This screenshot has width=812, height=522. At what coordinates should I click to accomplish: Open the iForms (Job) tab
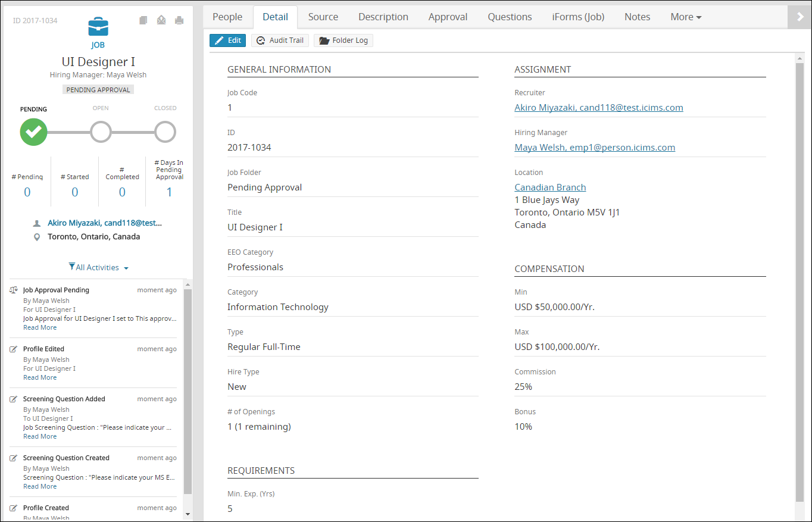[x=578, y=17]
